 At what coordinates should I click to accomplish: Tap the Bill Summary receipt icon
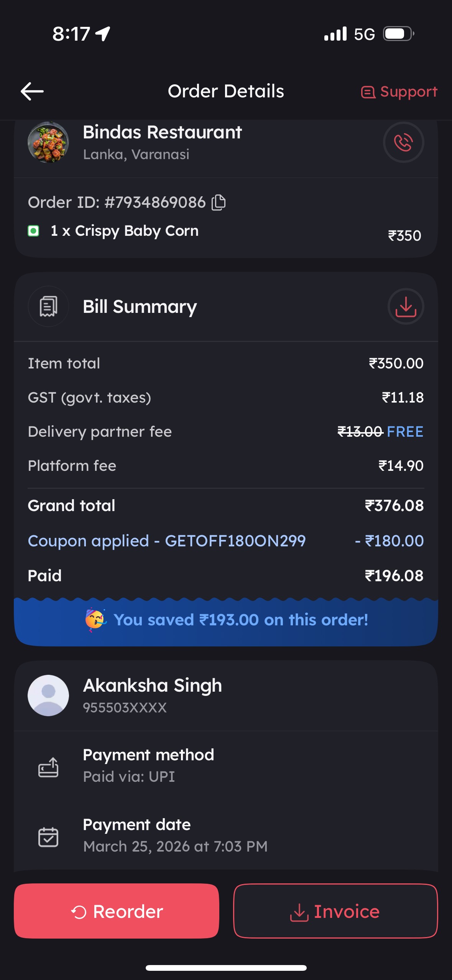(48, 307)
